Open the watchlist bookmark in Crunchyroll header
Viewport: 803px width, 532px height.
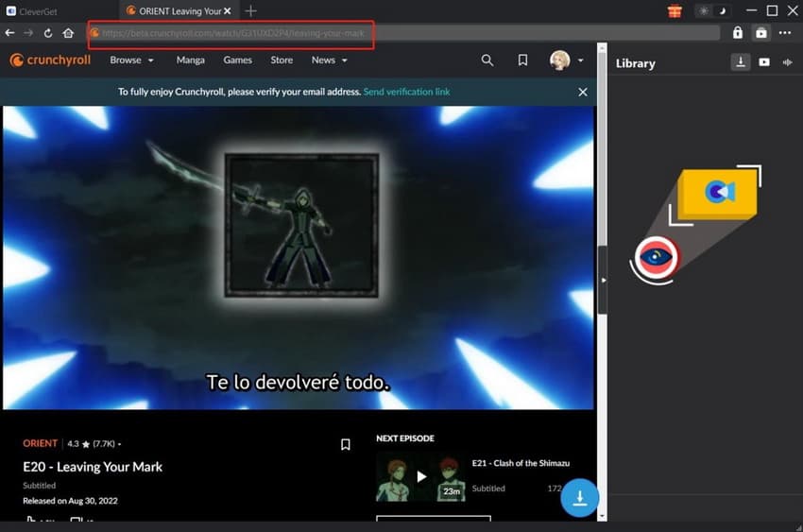coord(522,60)
